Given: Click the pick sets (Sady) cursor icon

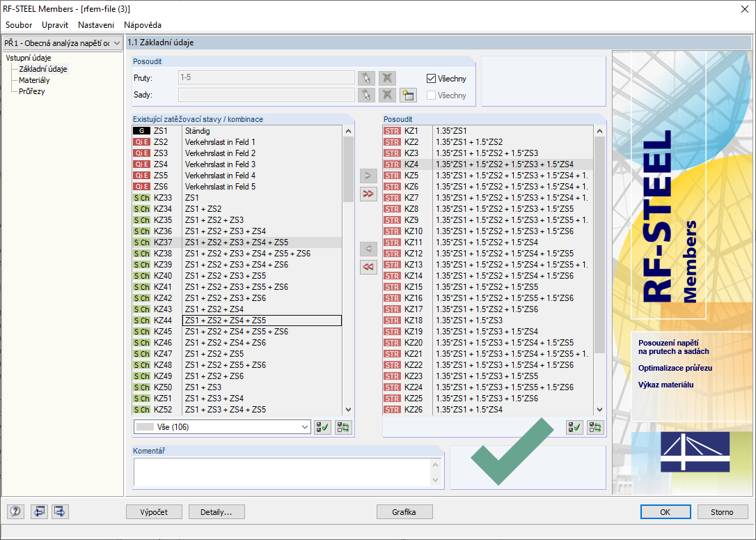Looking at the screenshot, I should click(366, 95).
